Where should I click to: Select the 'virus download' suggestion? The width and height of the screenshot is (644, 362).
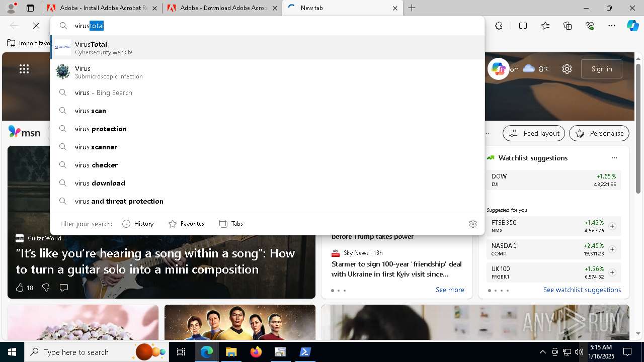267,183
